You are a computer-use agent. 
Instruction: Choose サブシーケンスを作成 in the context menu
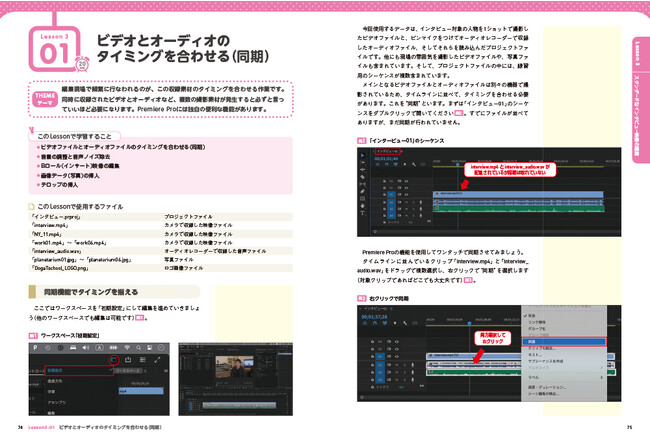[x=546, y=362]
